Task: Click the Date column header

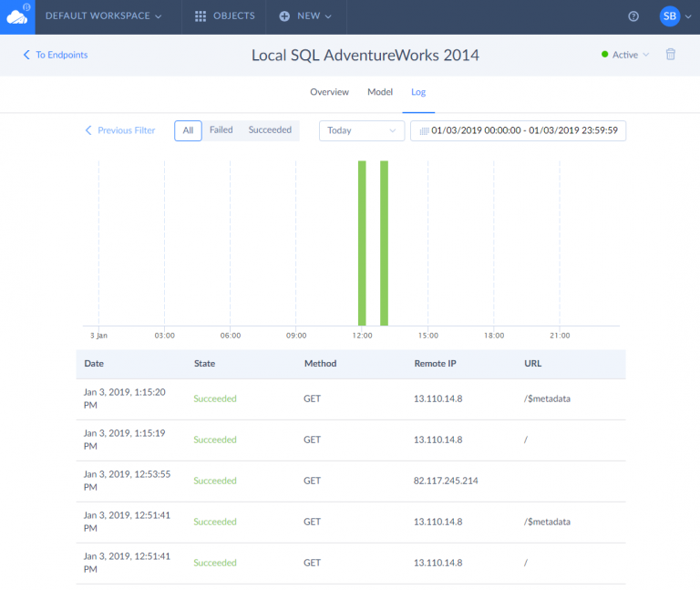Action: pyautogui.click(x=94, y=363)
